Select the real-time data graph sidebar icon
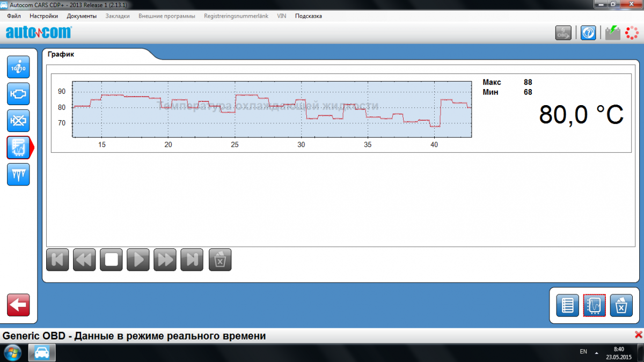644x362 pixels. coord(18,147)
